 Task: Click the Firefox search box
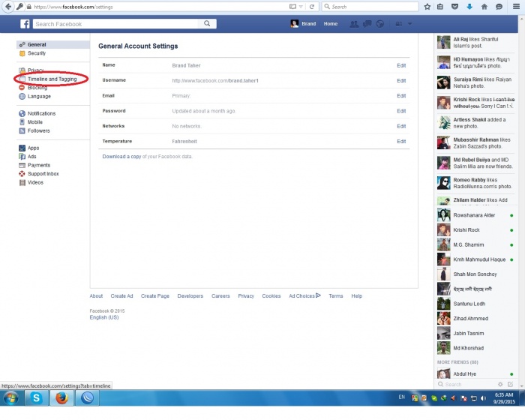tap(370, 7)
